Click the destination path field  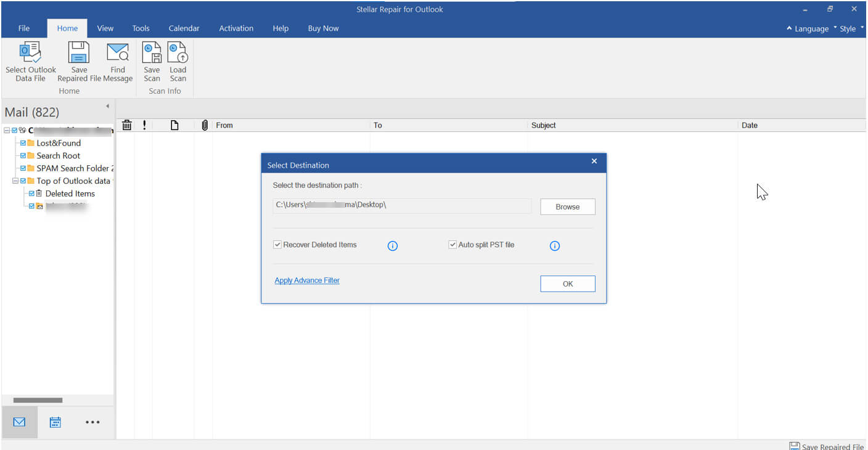[x=402, y=205]
